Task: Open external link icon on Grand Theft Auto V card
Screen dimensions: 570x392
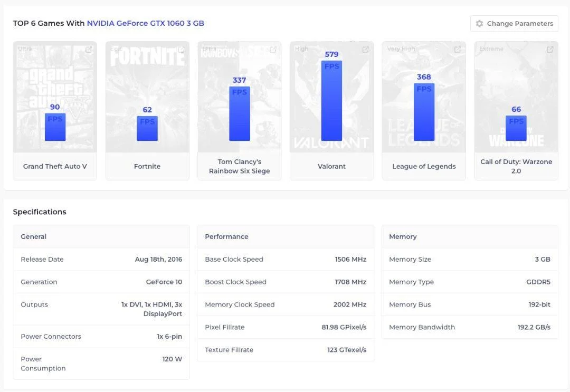Action: point(89,50)
